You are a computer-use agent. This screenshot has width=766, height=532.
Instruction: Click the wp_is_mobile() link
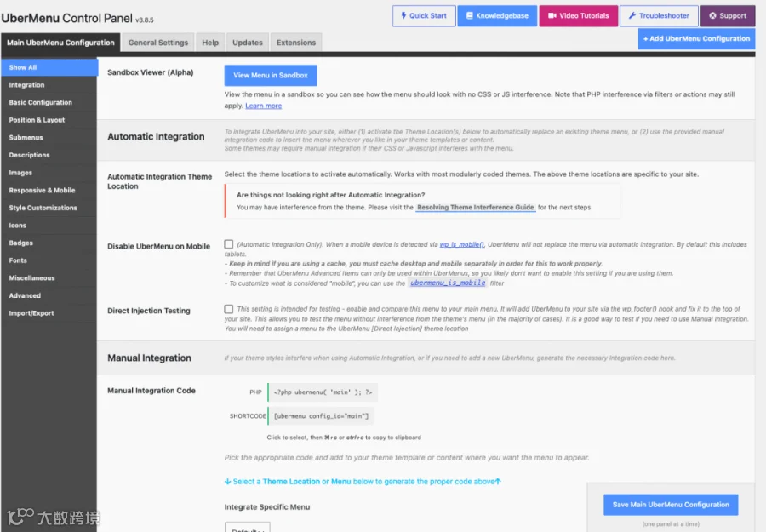click(461, 244)
